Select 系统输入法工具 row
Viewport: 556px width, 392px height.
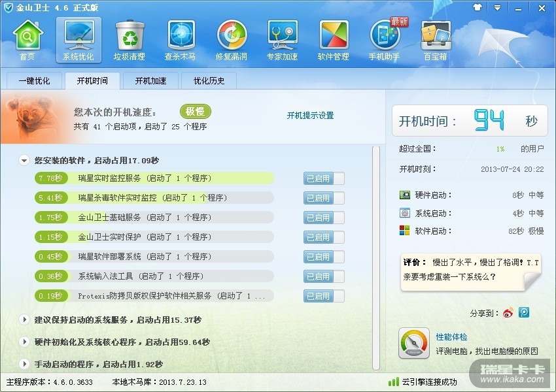click(x=154, y=276)
